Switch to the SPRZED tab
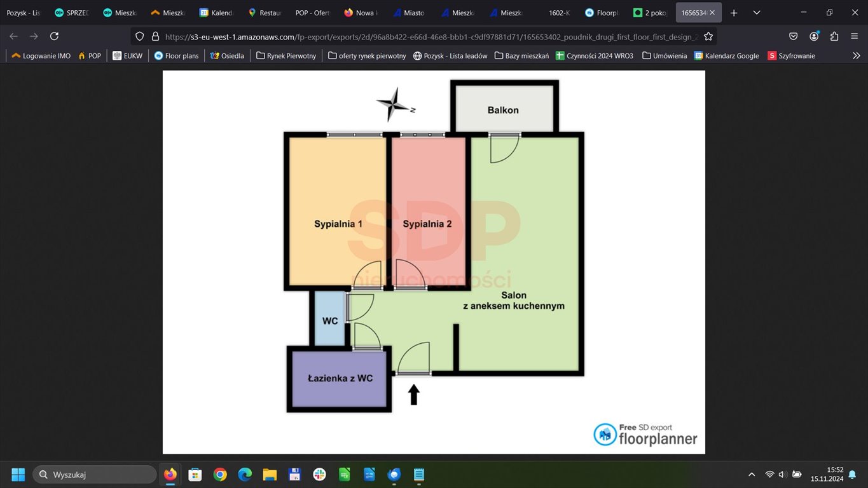 point(71,13)
